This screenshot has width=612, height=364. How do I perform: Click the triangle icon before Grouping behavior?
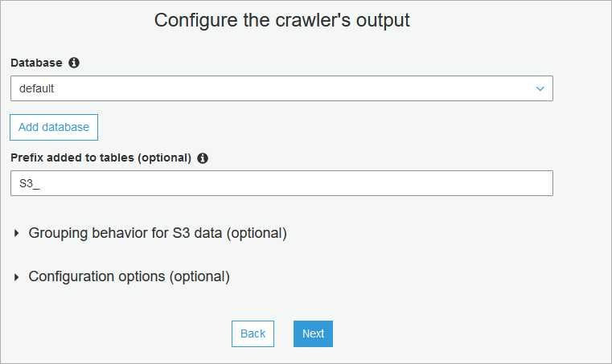pos(17,234)
